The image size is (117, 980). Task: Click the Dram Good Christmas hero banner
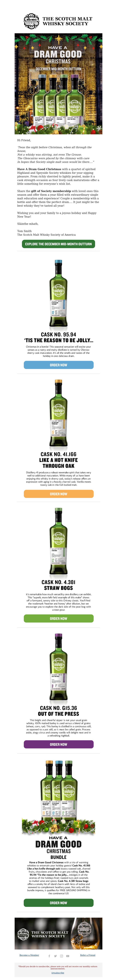58,84
